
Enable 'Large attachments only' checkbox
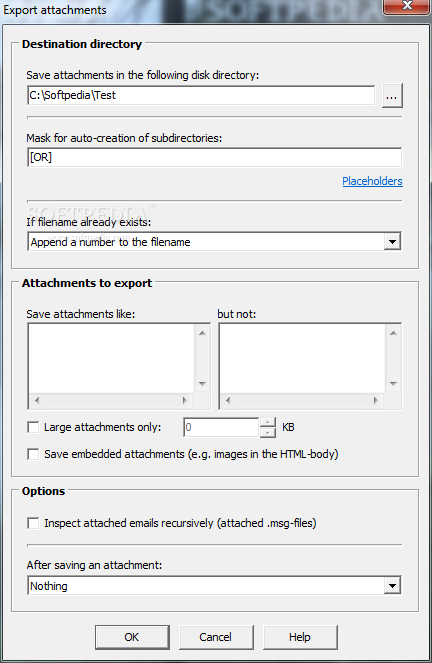tap(33, 427)
